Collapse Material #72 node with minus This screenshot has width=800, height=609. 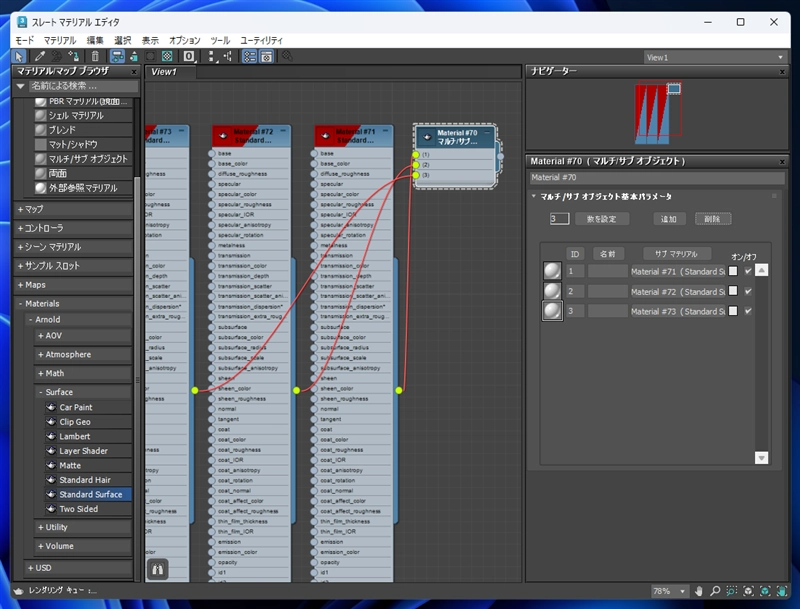coord(283,131)
